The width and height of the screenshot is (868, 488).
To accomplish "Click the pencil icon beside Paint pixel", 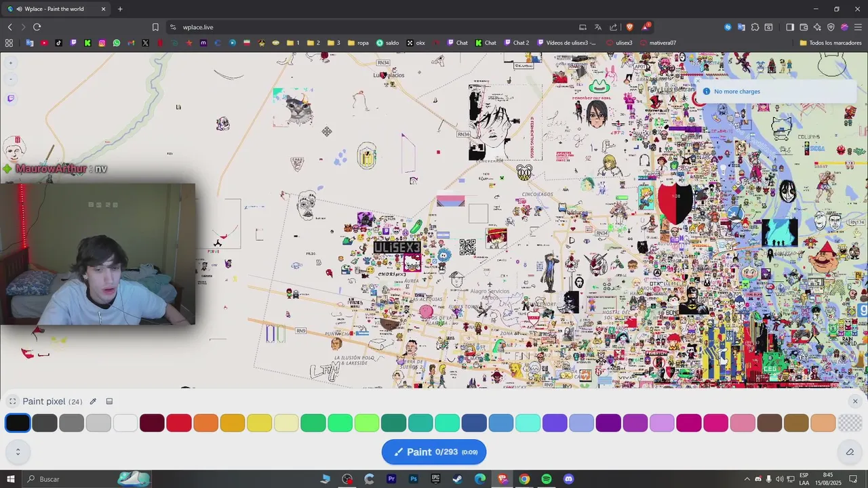I will [93, 401].
